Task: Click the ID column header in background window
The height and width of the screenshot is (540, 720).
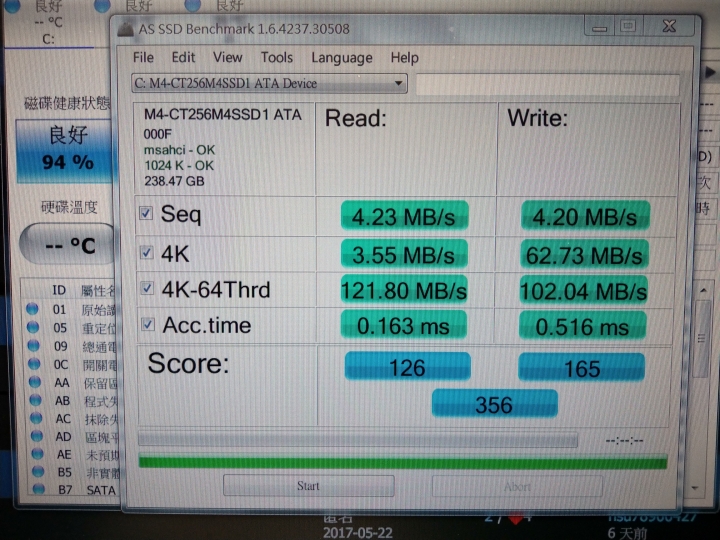Action: point(59,290)
